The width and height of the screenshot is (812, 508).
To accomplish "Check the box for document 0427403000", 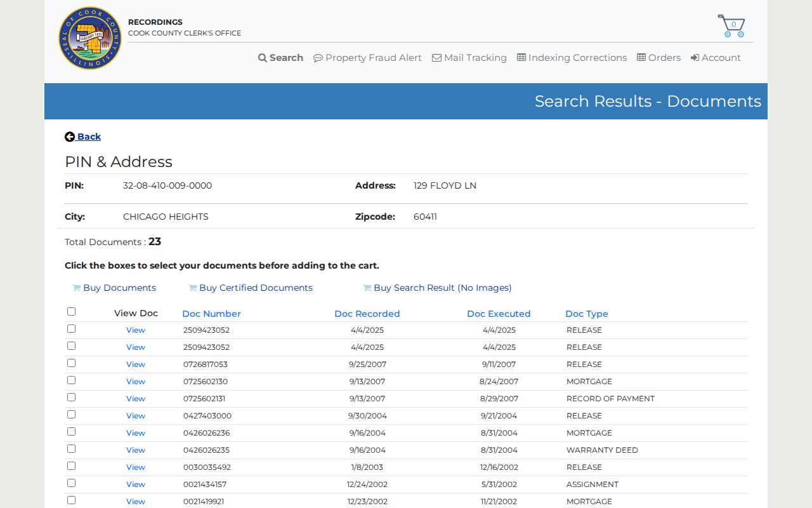I will tap(71, 415).
